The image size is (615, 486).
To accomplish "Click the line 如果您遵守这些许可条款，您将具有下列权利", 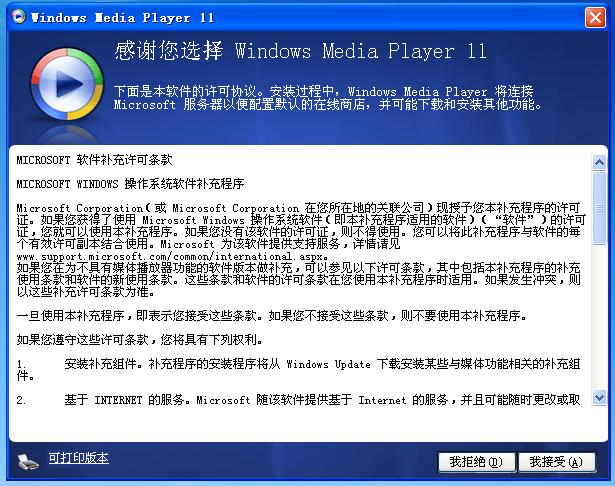I will click(139, 339).
